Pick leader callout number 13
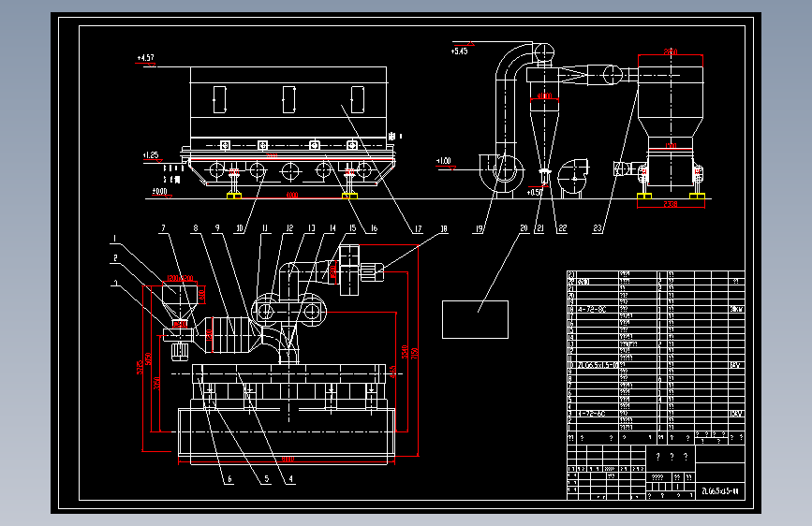 coord(311,227)
